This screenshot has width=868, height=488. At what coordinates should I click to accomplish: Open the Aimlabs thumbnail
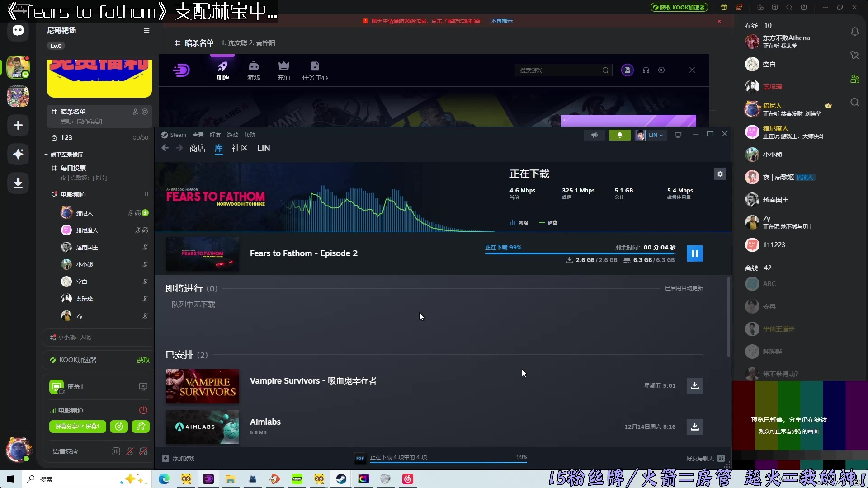[x=203, y=427]
